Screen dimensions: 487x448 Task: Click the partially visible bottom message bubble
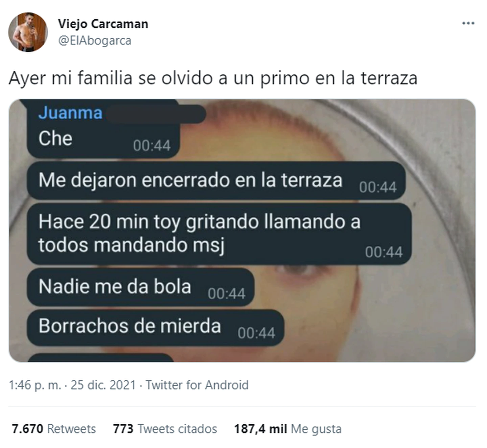(x=100, y=358)
